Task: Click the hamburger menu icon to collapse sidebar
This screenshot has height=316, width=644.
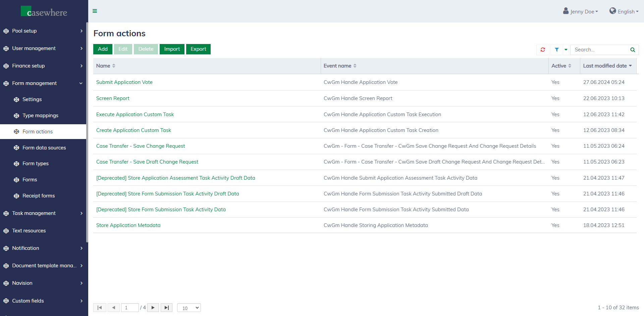Action: 95,11
